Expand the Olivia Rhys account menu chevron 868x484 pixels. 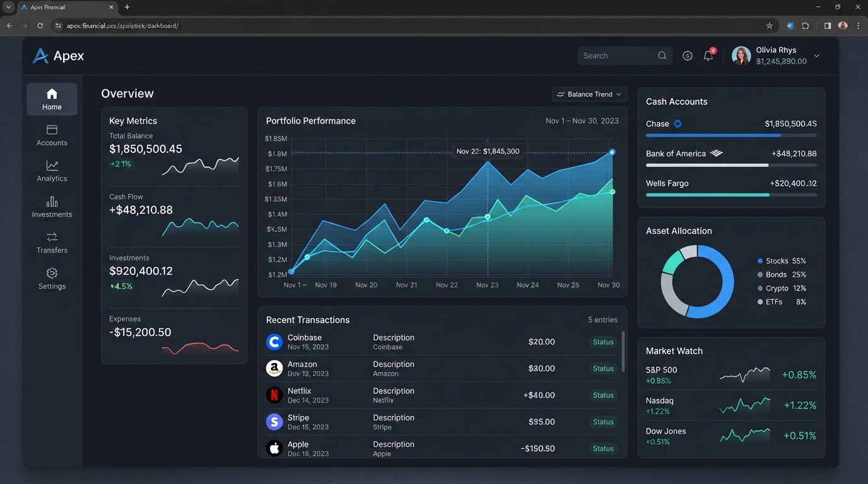(x=816, y=55)
